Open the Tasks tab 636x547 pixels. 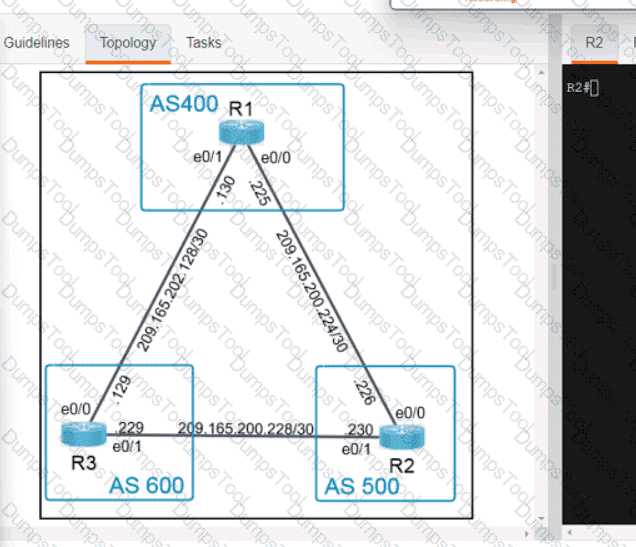click(204, 43)
